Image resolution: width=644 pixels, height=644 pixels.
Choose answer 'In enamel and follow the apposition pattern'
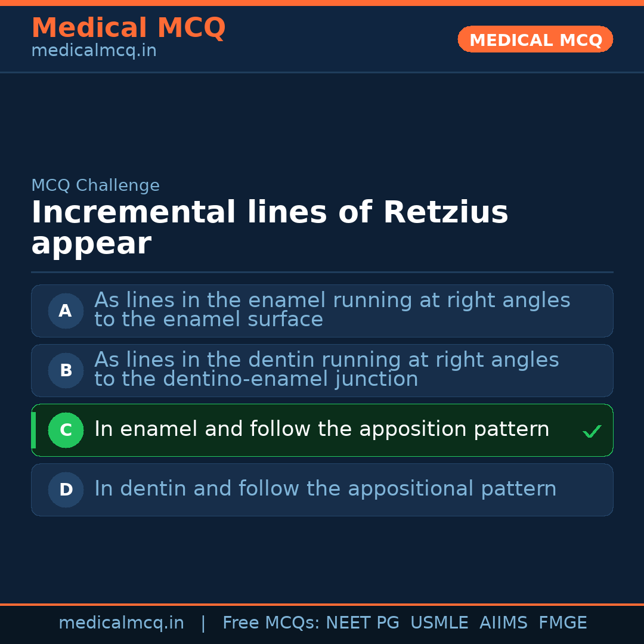(321, 429)
